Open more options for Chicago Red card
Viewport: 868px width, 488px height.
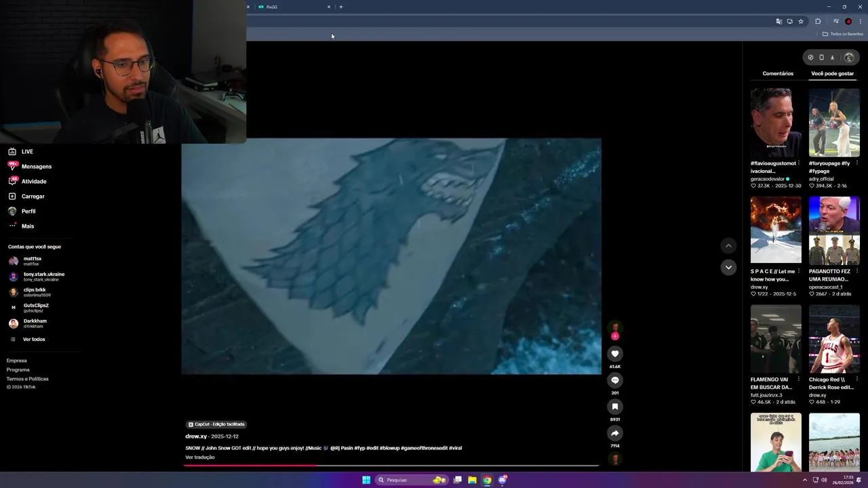click(x=856, y=380)
